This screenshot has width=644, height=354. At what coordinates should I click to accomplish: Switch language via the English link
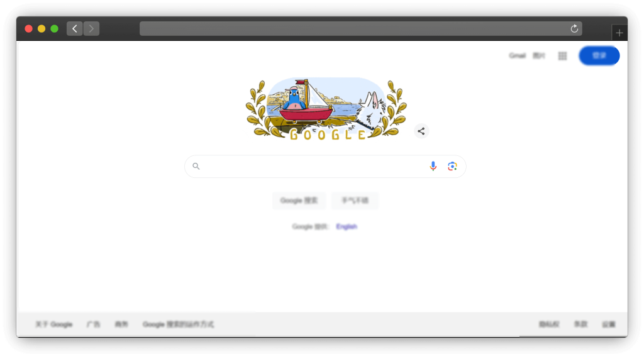tap(347, 227)
